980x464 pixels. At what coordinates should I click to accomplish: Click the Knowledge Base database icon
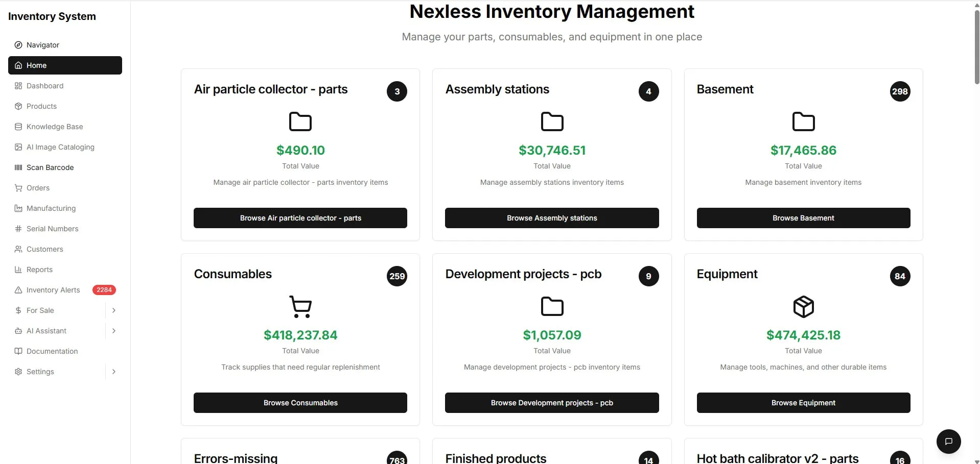pyautogui.click(x=18, y=127)
